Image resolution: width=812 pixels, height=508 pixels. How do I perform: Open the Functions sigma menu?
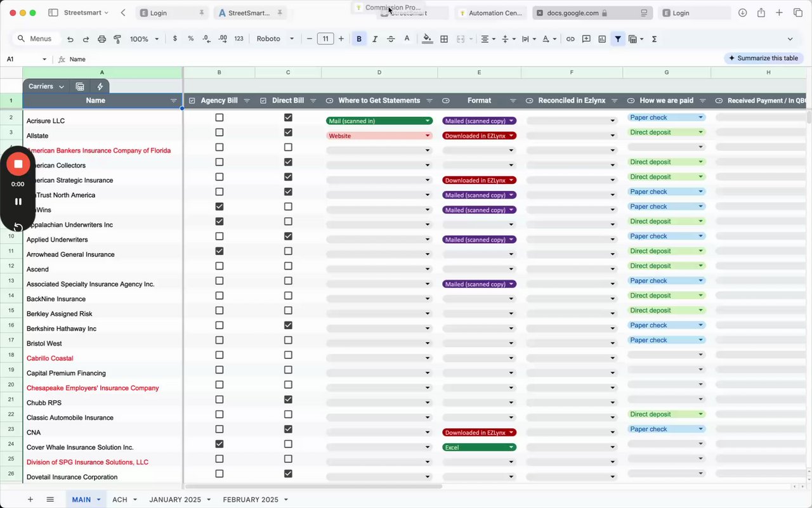click(x=654, y=39)
